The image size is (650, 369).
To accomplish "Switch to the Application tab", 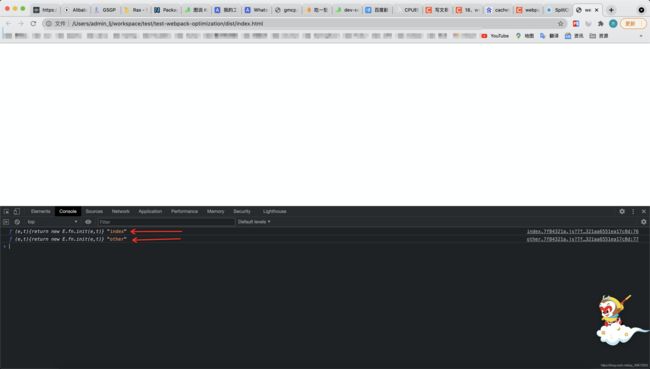I will (x=150, y=211).
